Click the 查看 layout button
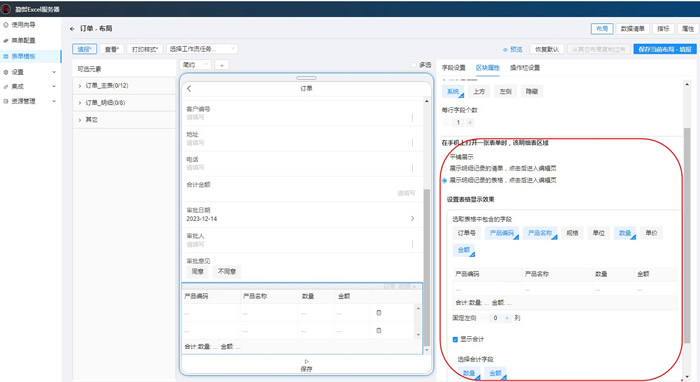The image size is (700, 382). tap(112, 49)
